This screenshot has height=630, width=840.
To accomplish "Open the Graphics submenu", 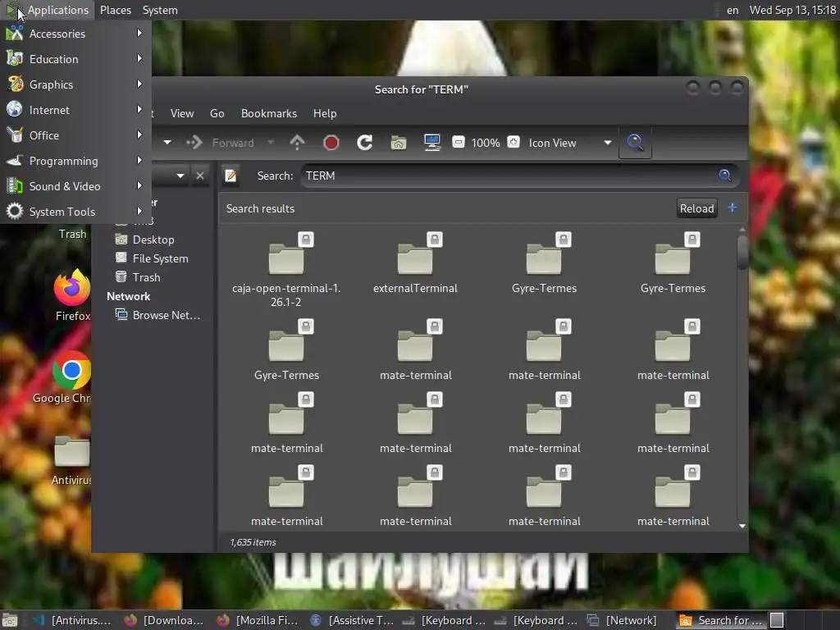I will pos(75,84).
